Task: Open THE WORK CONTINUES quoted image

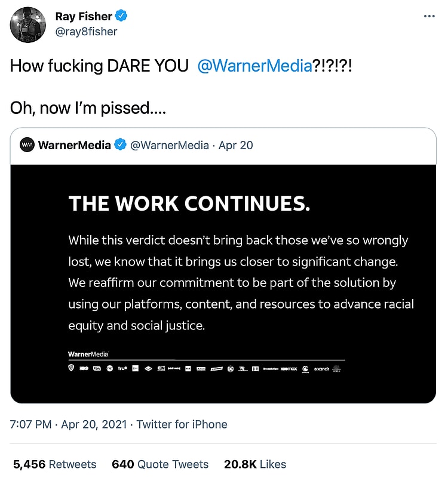Action: pyautogui.click(x=223, y=283)
